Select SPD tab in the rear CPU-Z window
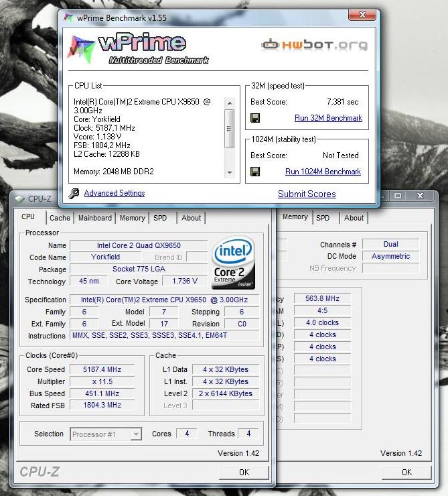This screenshot has width=448, height=496. (323, 218)
